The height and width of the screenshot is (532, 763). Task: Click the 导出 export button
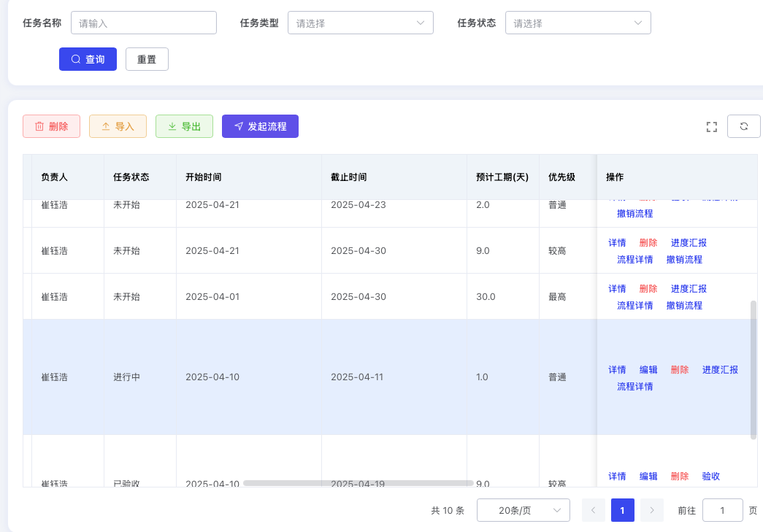[x=185, y=126]
